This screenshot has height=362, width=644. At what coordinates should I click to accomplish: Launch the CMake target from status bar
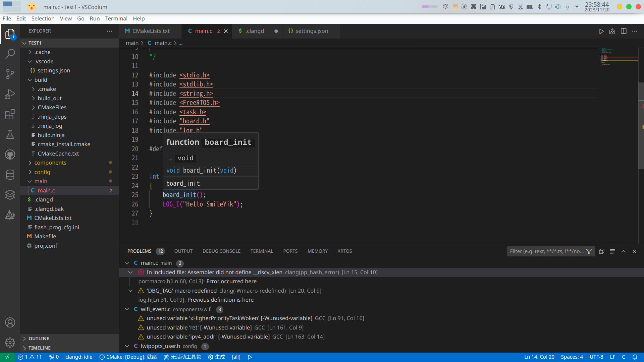tap(250, 357)
